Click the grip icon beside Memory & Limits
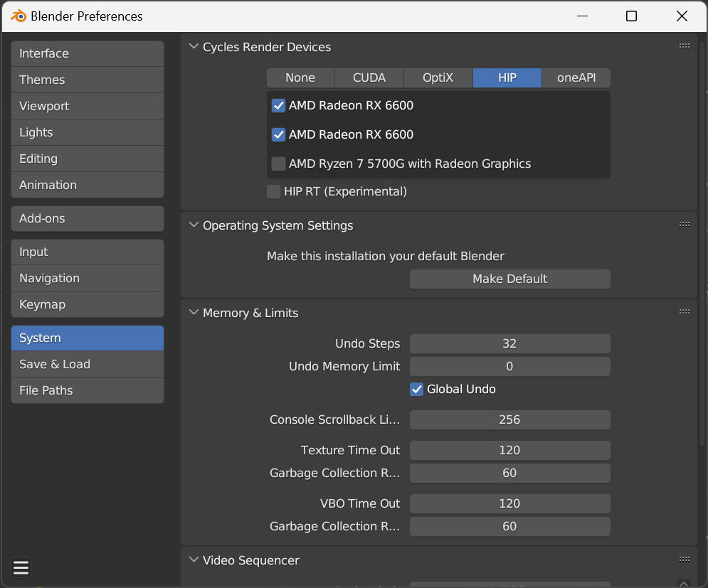 [x=684, y=311]
